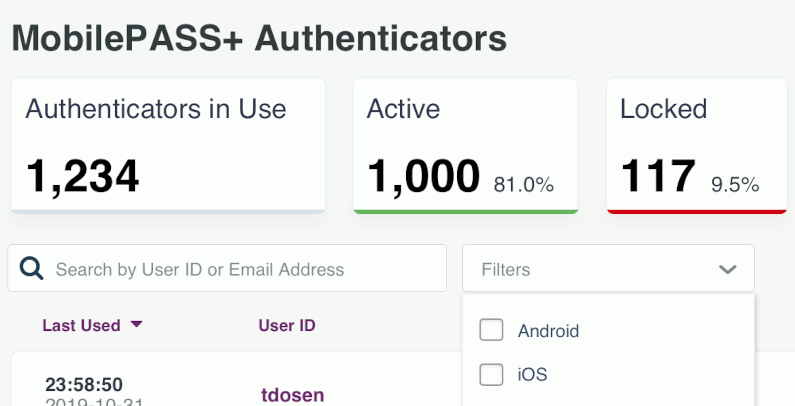
Task: Select the Active authenticators card
Action: [x=465, y=145]
